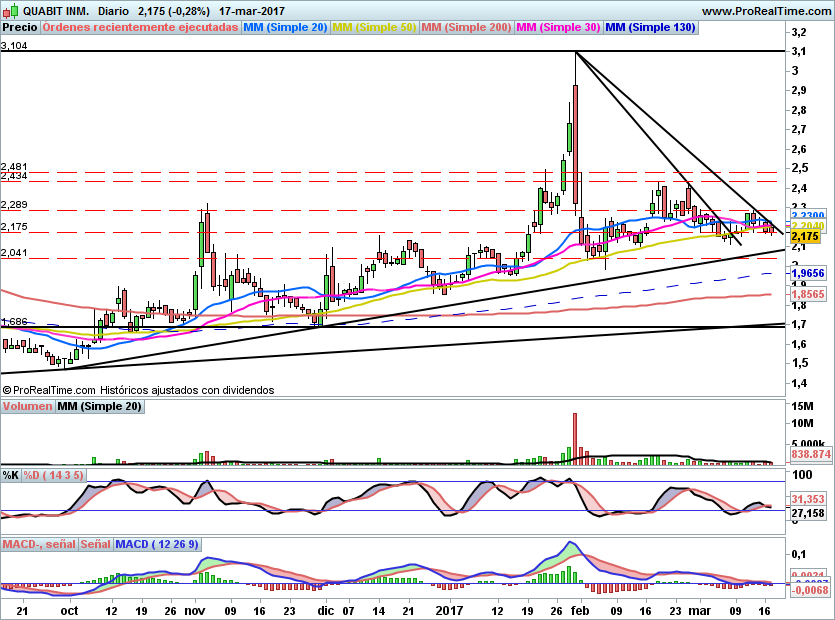Click the Señal indicator label
Image resolution: width=835 pixels, height=620 pixels.
tap(96, 544)
